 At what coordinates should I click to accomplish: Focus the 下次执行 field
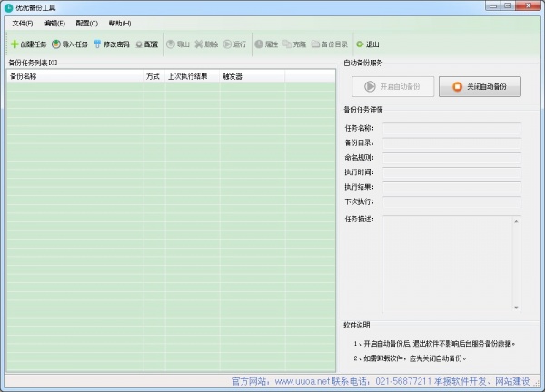(451, 202)
